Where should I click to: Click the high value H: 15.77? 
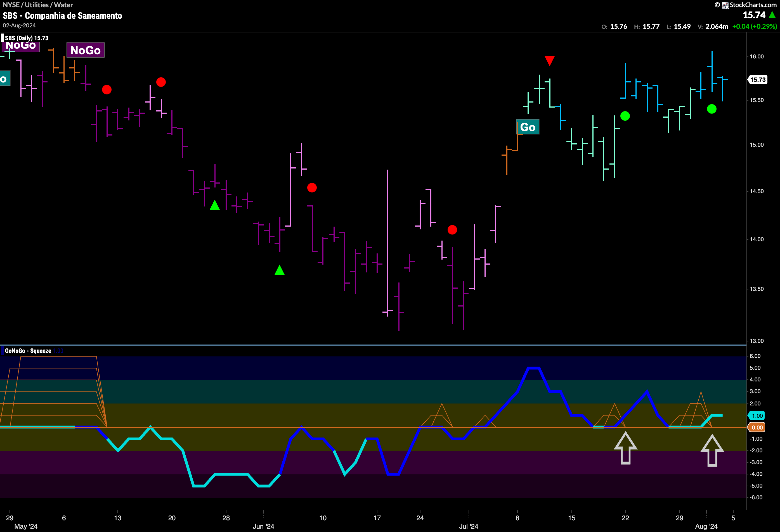click(647, 27)
